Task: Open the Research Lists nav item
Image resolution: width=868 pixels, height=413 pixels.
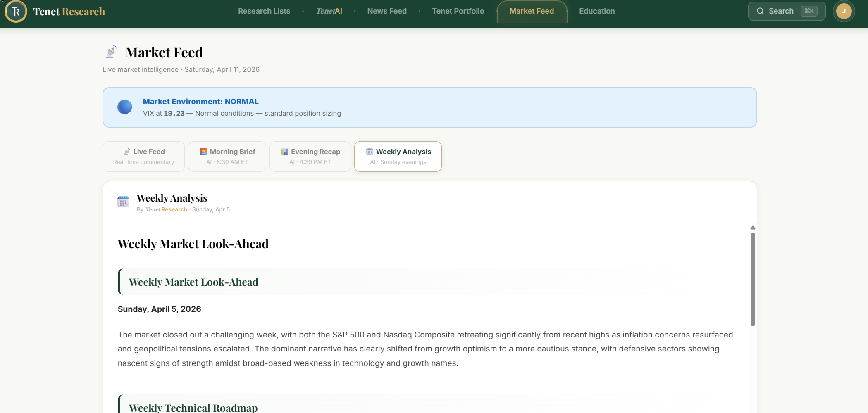Action: [x=264, y=11]
